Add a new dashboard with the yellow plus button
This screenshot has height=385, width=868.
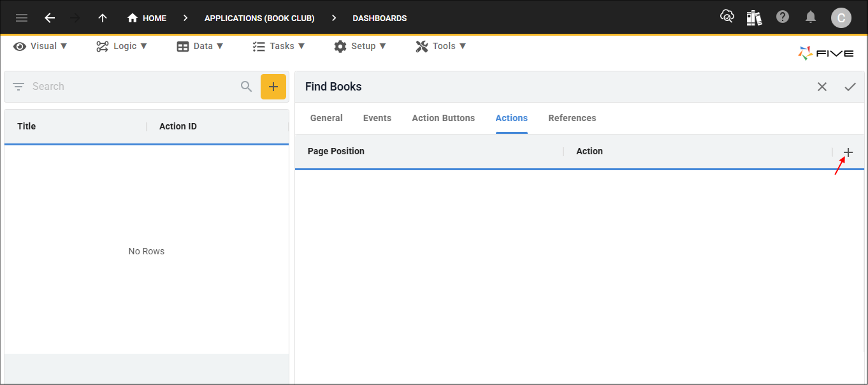pyautogui.click(x=273, y=86)
